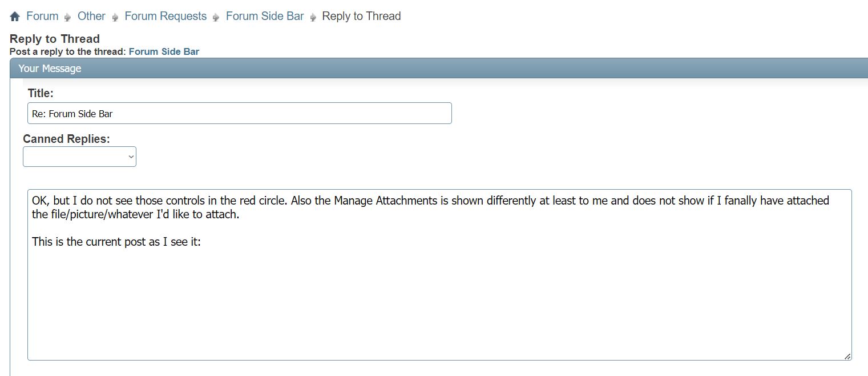Click the Canned Replies: label
The height and width of the screenshot is (376, 868).
click(66, 139)
